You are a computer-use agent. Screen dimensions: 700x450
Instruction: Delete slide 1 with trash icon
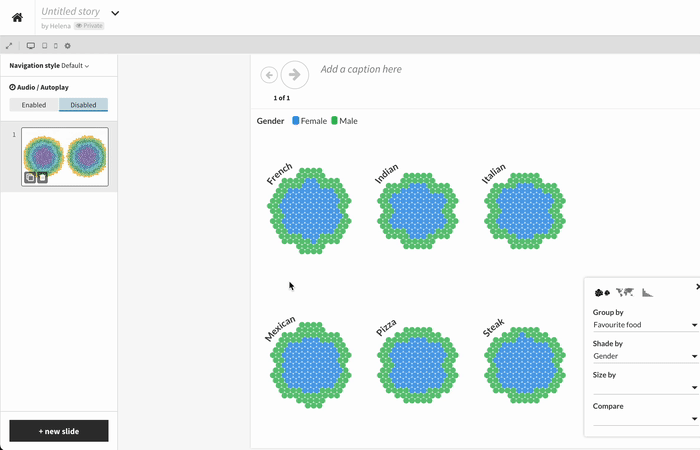click(x=42, y=177)
